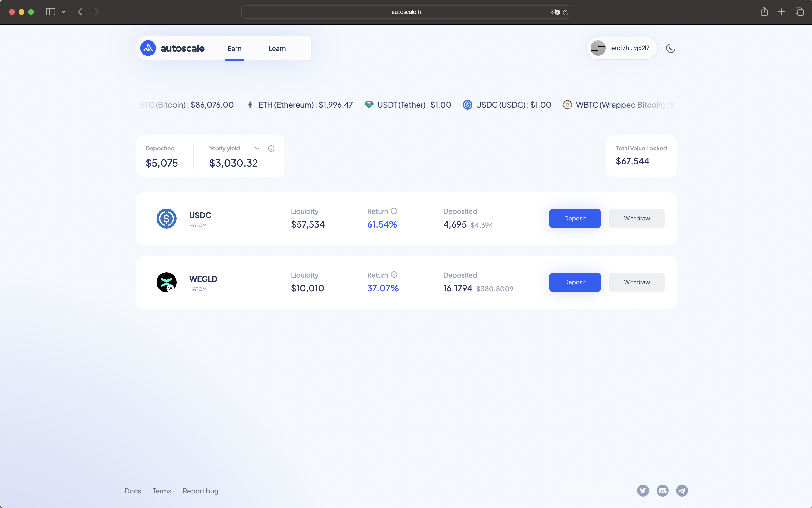Click BTC (Bitcoin) price $86,076.00
This screenshot has width=812, height=508.
[x=212, y=105]
